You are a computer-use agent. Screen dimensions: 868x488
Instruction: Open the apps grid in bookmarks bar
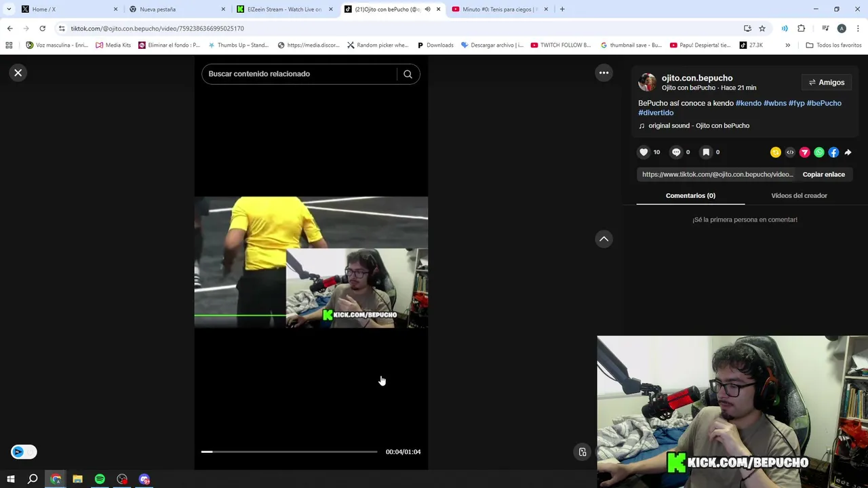click(9, 45)
